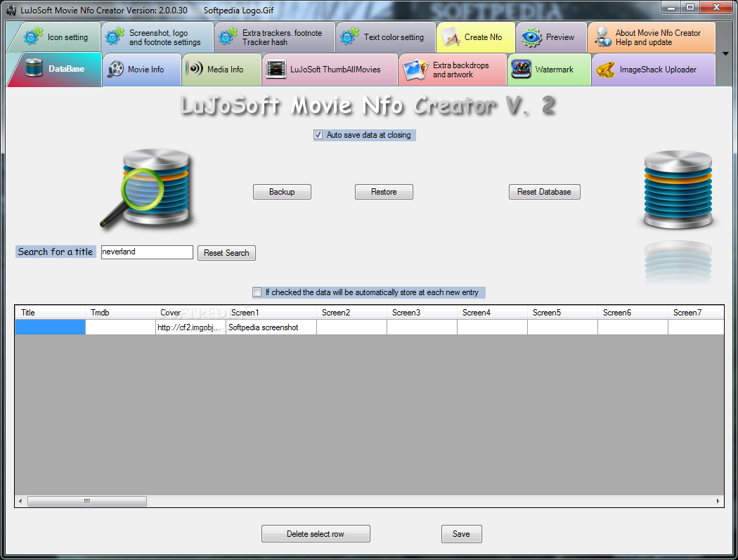Click the Watermark tab icon
Viewport: 738px width, 560px height.
(521, 69)
